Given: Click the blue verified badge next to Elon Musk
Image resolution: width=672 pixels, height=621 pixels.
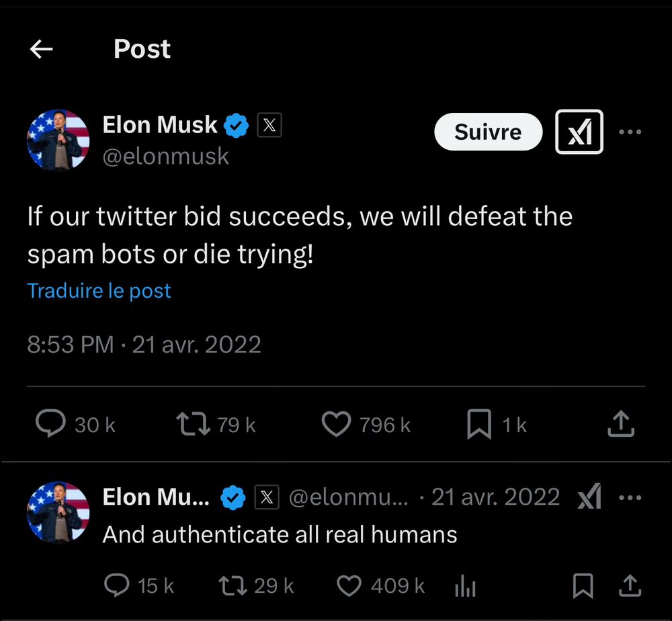Looking at the screenshot, I should tap(235, 124).
